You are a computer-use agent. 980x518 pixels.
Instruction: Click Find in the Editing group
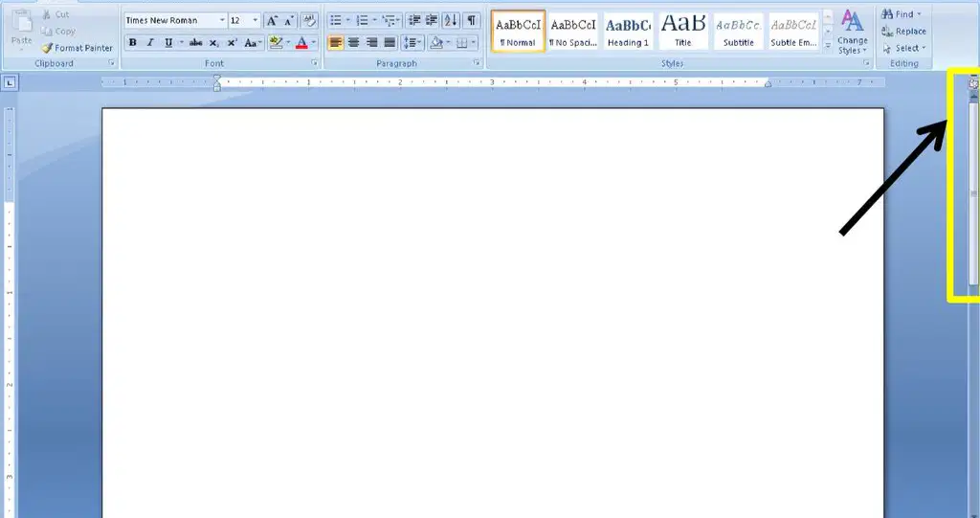click(901, 13)
